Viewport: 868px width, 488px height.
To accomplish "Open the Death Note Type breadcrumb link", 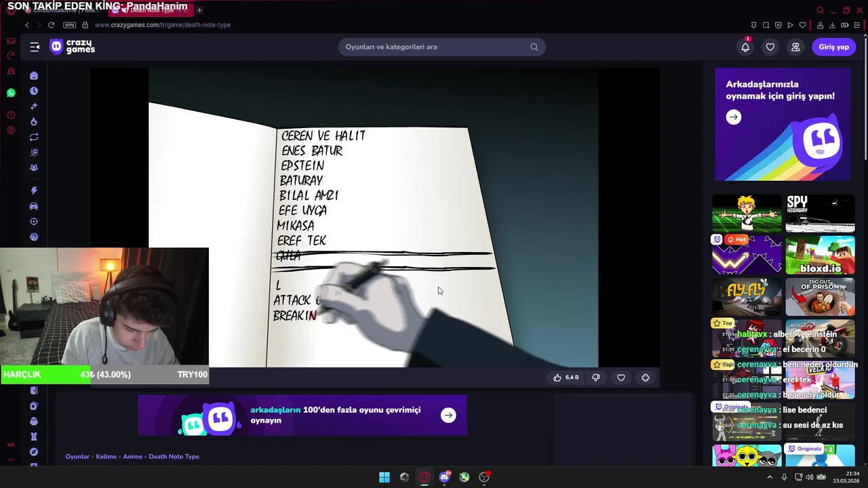I will pos(174,456).
